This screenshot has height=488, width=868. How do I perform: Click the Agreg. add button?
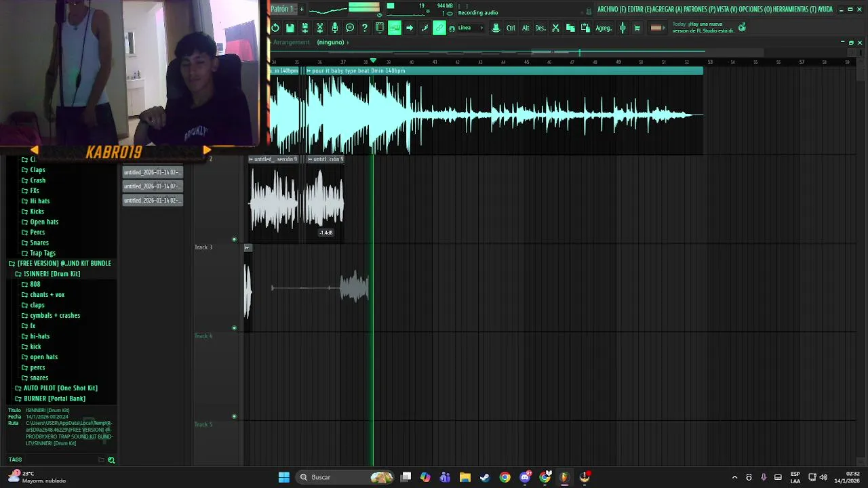604,28
